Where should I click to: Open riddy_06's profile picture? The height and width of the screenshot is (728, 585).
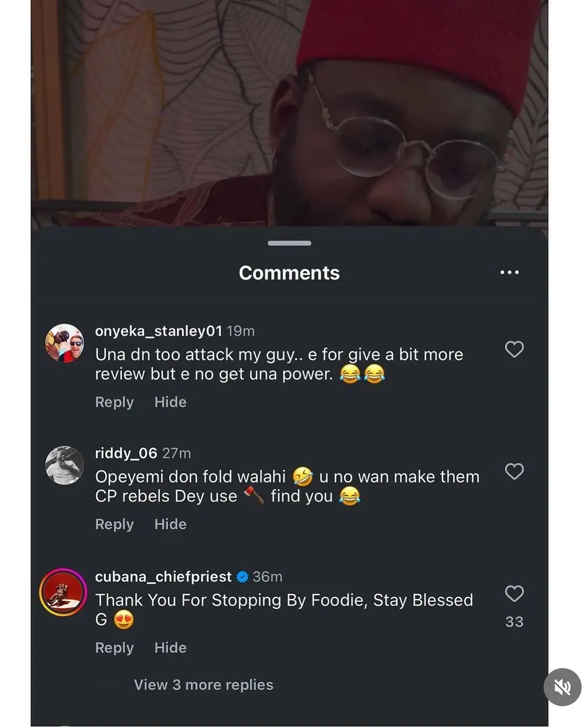[x=64, y=465]
